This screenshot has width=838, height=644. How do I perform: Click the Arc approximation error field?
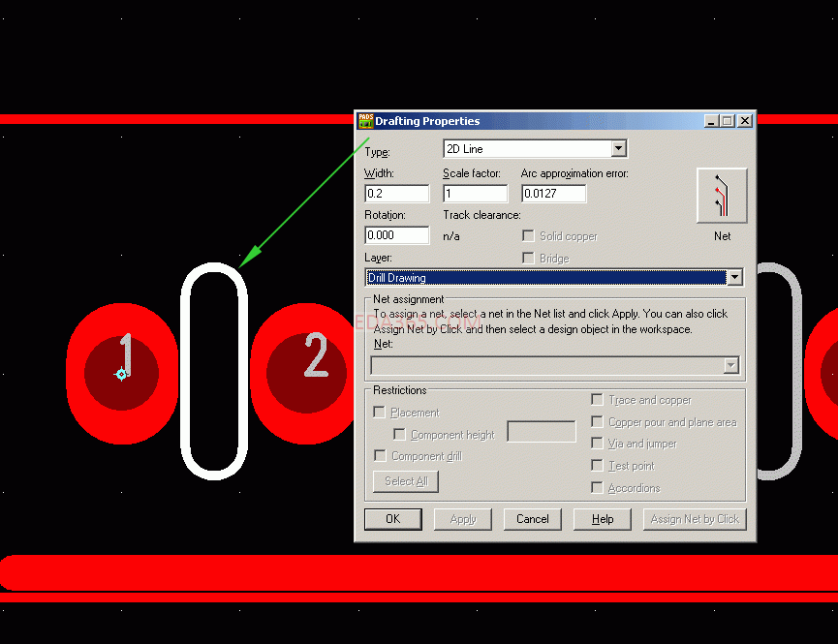(554, 194)
